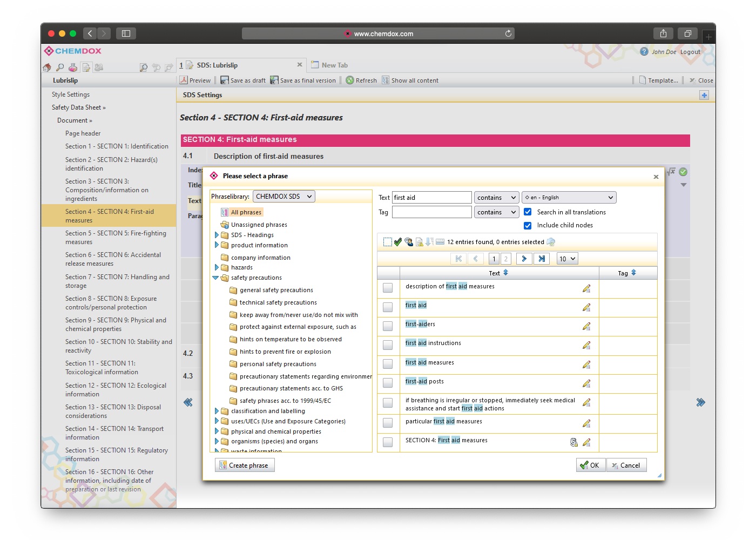Edit the 'first aid instructions' pencil icon

(x=586, y=345)
